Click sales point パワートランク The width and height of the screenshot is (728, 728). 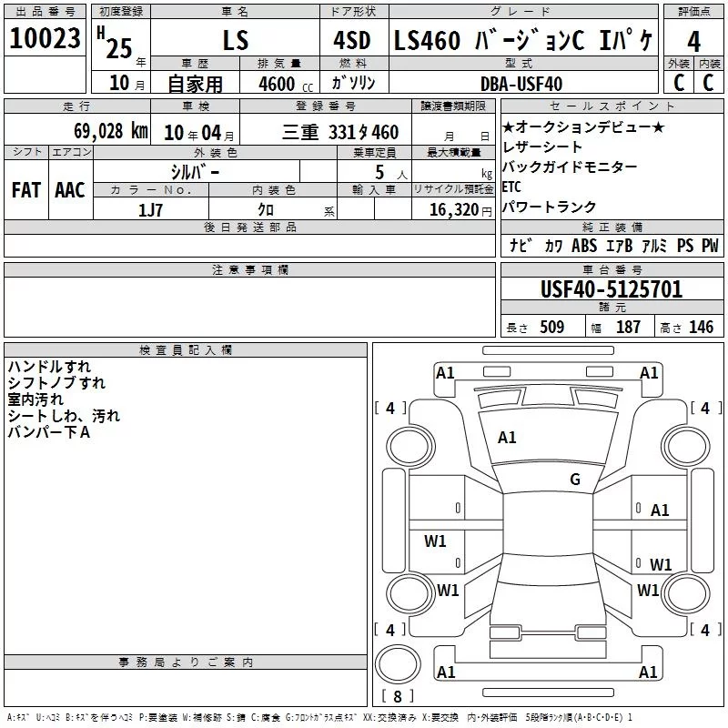point(550,207)
